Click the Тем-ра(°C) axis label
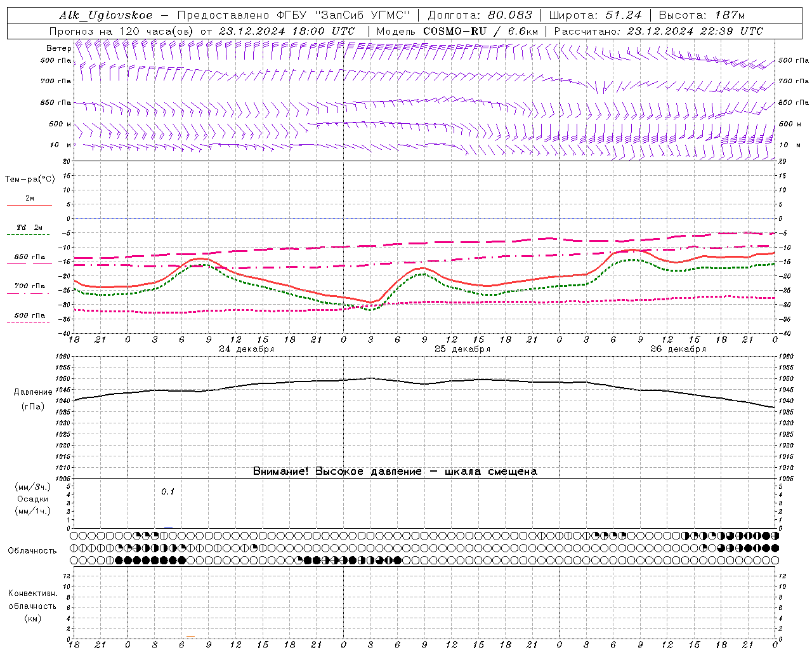Viewport: 812px width, 650px height. pos(30,180)
